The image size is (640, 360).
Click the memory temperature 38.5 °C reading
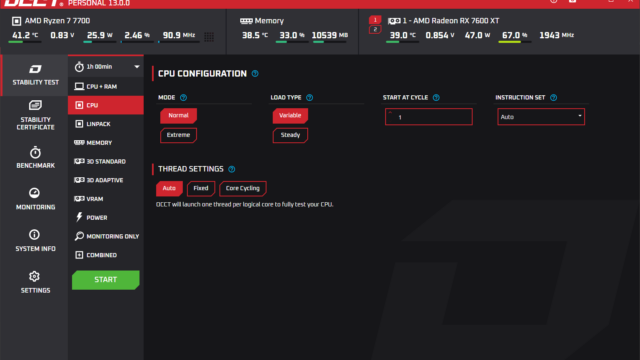(255, 36)
